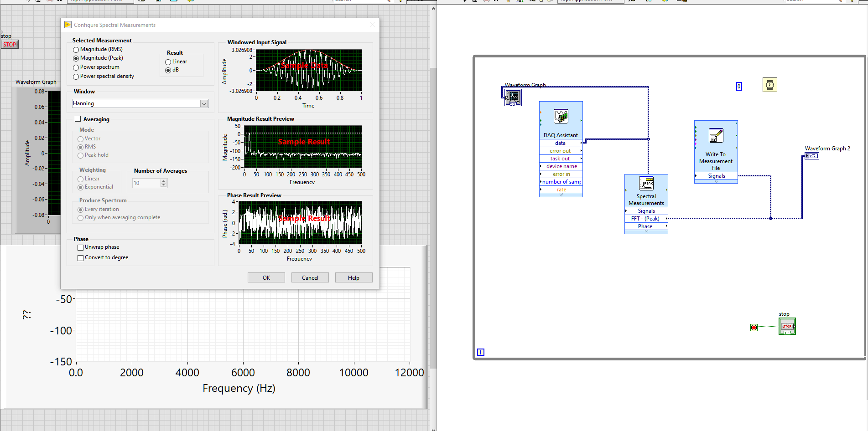This screenshot has width=868, height=431.
Task: Check the Unwrap phase option
Action: 80,247
